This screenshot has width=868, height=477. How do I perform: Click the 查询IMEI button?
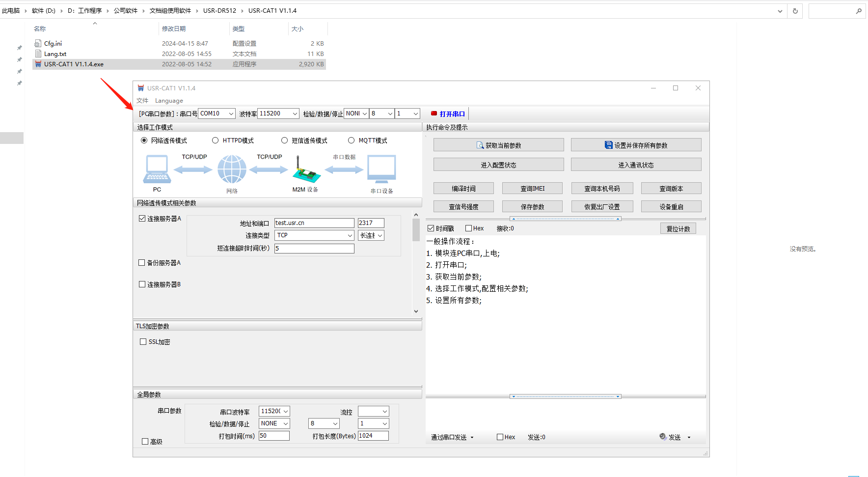click(532, 189)
